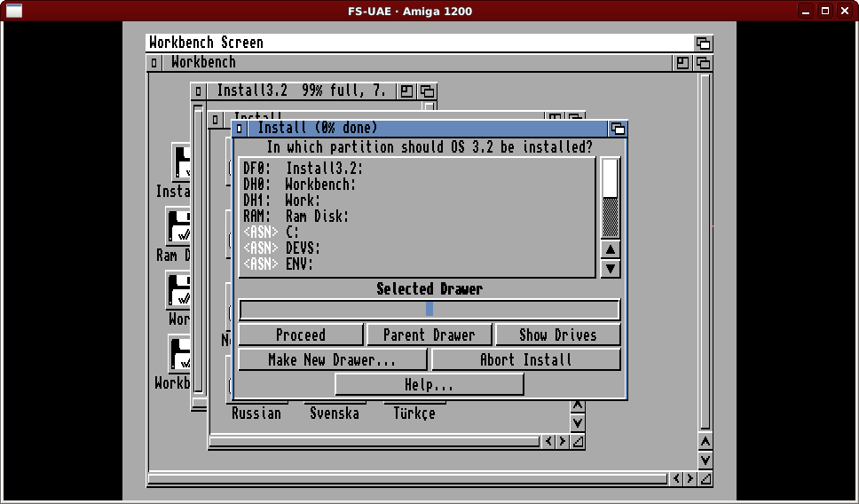Select the Türkçe language icon
859x504 pixels.
coord(414,413)
